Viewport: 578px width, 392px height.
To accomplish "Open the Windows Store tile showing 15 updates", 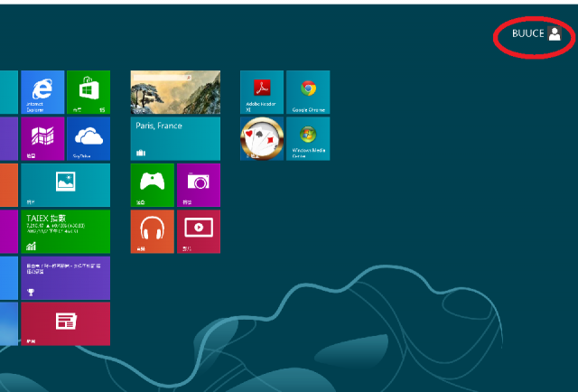I will (89, 92).
